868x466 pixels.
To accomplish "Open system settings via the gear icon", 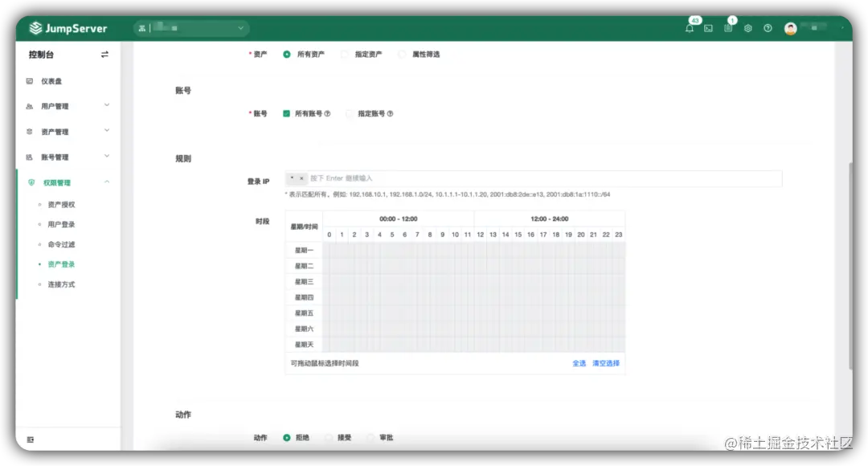I will (x=747, y=27).
